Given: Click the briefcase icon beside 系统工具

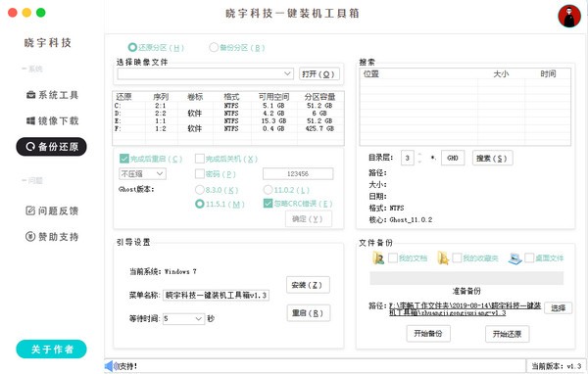Looking at the screenshot, I should (30, 95).
